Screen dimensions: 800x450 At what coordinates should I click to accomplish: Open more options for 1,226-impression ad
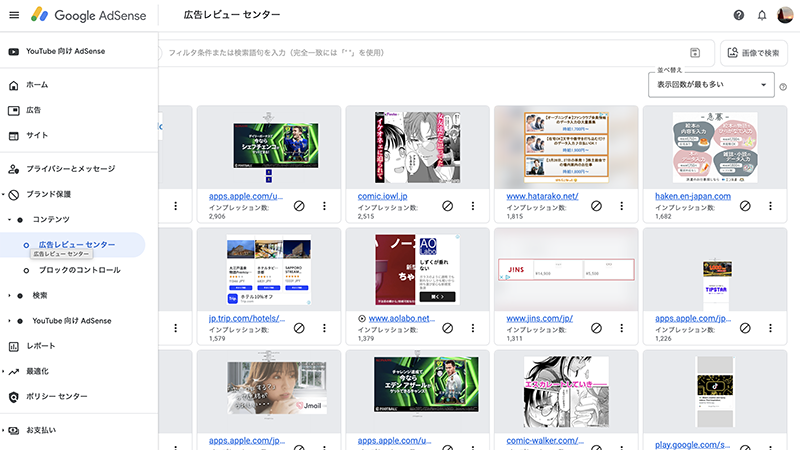770,328
